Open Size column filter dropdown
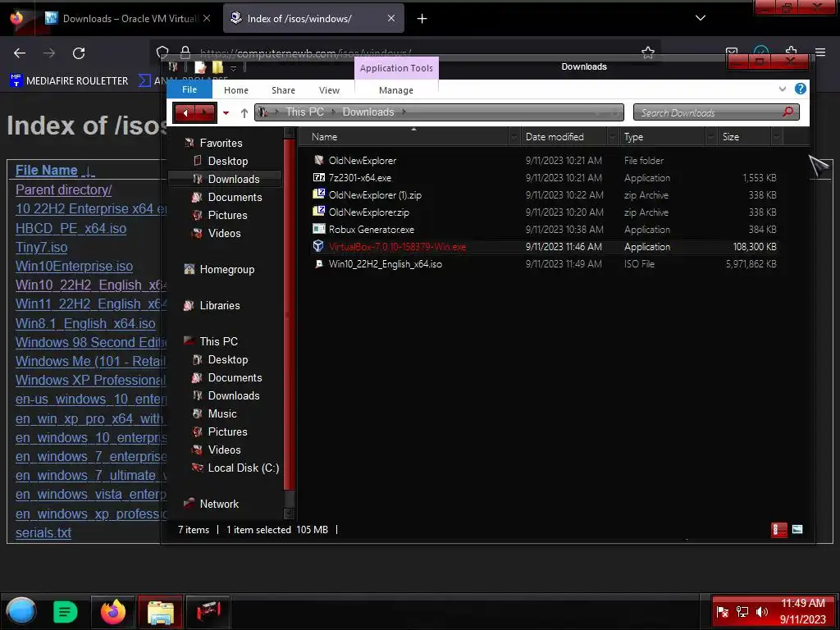This screenshot has width=840, height=630. coord(777,137)
